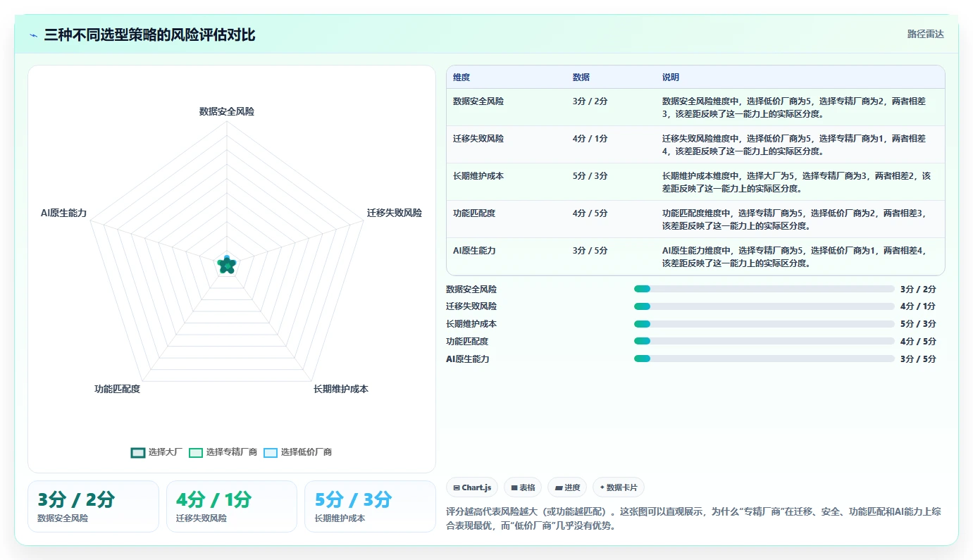Click table data cell 3分 / 5分

[590, 251]
